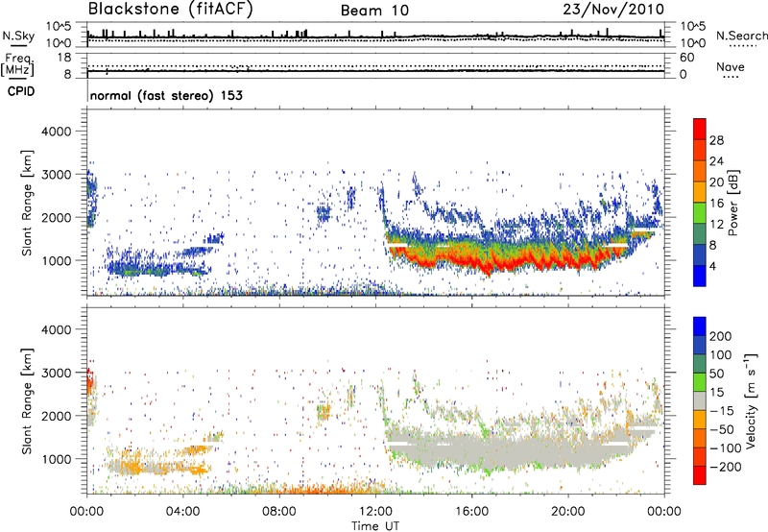The image size is (768, 532).
Task: Click power colorbar tick label '28'
Action: coord(716,140)
